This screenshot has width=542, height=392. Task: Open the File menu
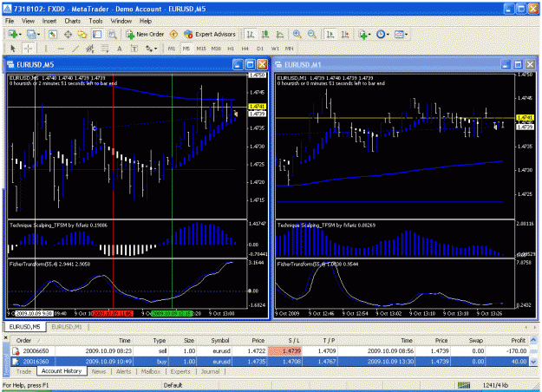click(10, 21)
